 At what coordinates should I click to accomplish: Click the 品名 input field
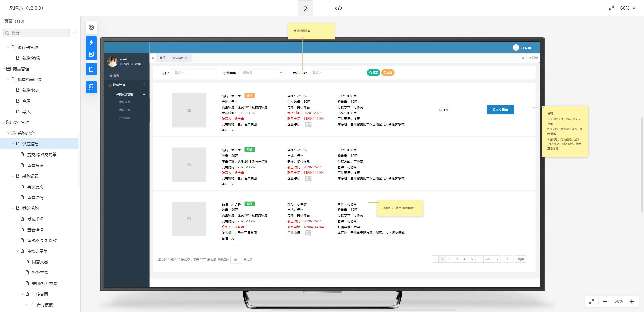(x=194, y=73)
